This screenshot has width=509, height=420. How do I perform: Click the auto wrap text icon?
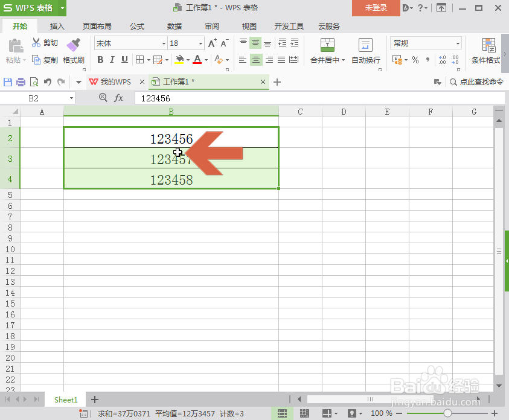365,45
